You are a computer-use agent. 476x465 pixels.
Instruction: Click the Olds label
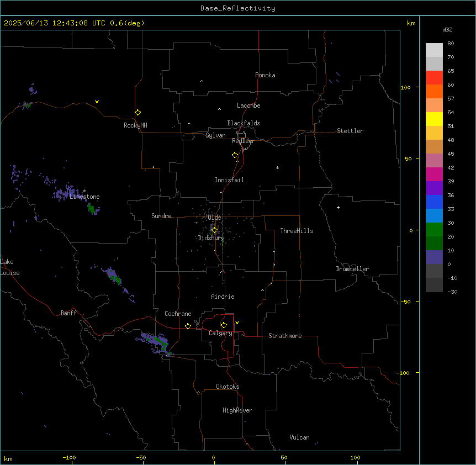(x=214, y=218)
